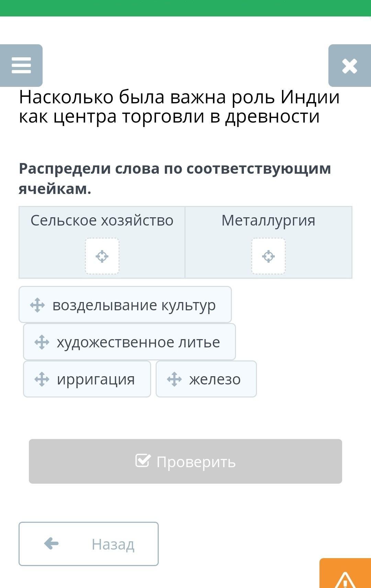Click the drop target under Сельское хозяйство

pos(102,256)
